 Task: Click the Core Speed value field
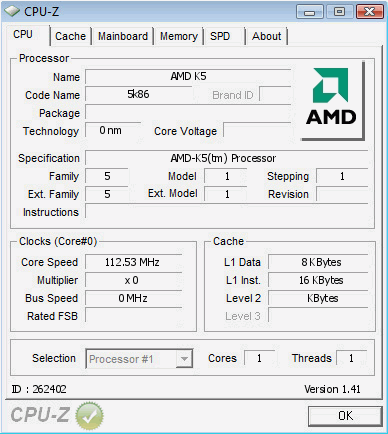[133, 262]
